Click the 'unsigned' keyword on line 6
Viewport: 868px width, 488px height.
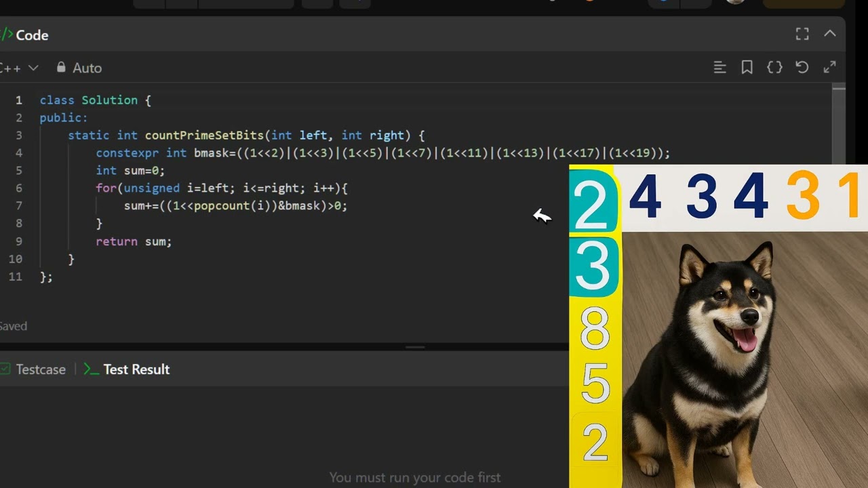[x=151, y=188]
